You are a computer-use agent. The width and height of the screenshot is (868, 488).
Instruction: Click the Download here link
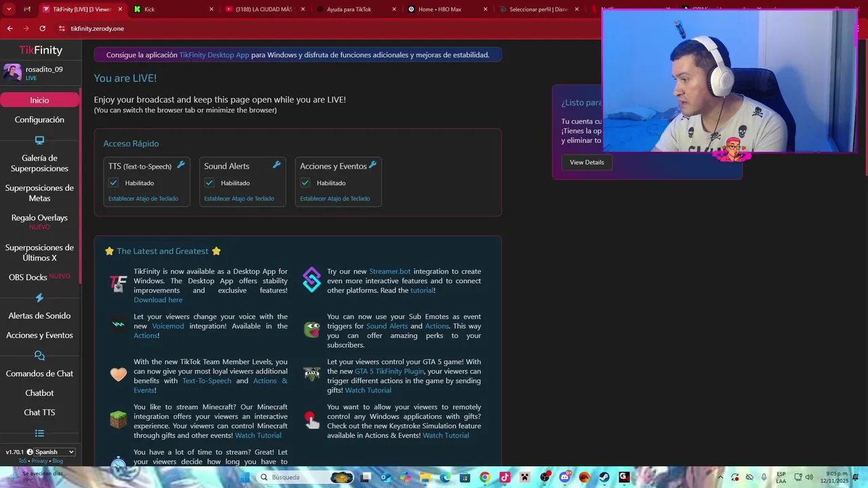tap(158, 300)
